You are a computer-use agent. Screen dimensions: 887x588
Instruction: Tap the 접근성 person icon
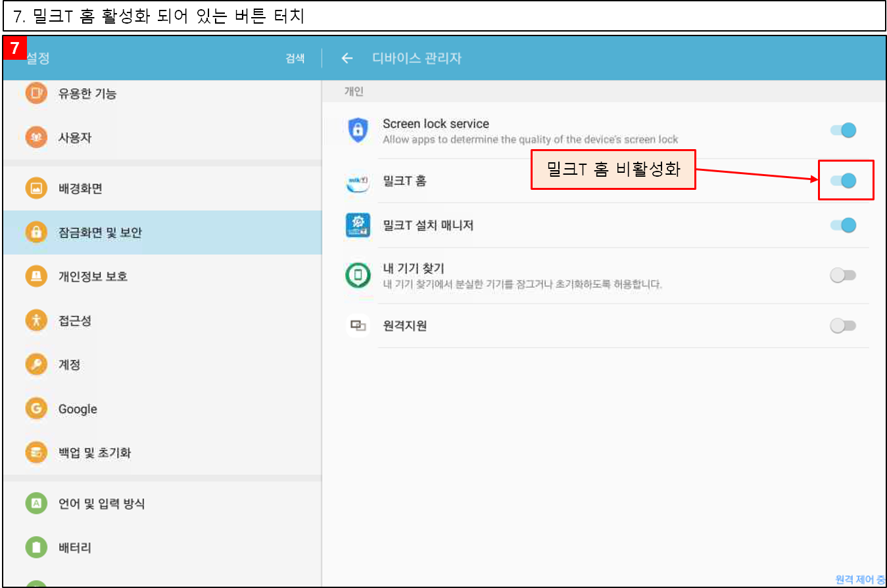tap(36, 321)
